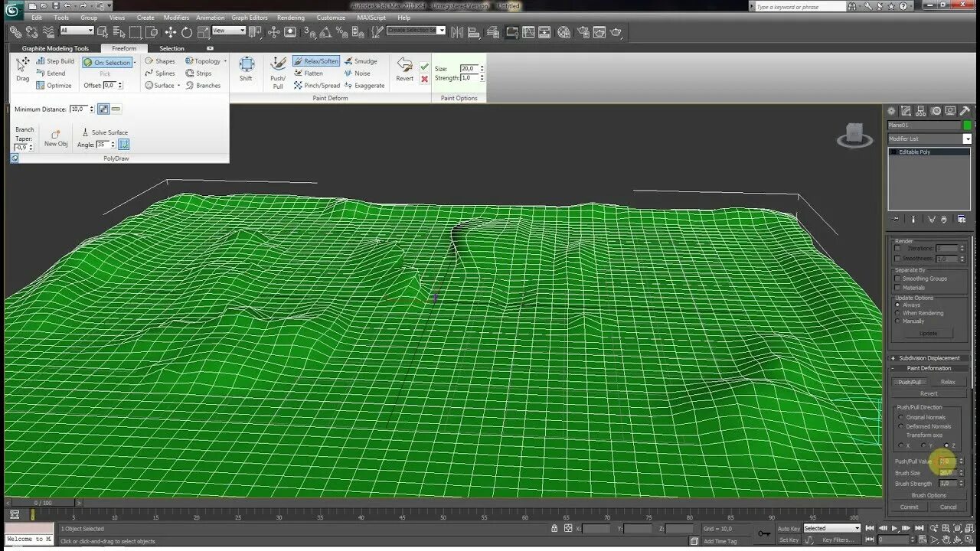Click the time slider 0 / 100 handle
980x551 pixels.
click(x=43, y=503)
